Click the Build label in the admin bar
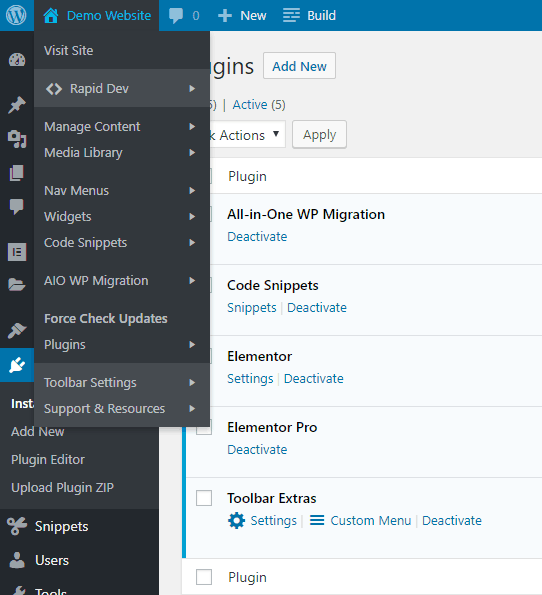The image size is (542, 595). click(321, 16)
